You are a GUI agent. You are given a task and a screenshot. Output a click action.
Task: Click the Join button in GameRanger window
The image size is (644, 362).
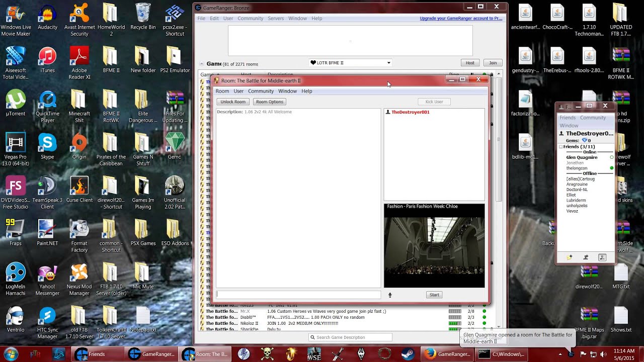click(x=493, y=63)
